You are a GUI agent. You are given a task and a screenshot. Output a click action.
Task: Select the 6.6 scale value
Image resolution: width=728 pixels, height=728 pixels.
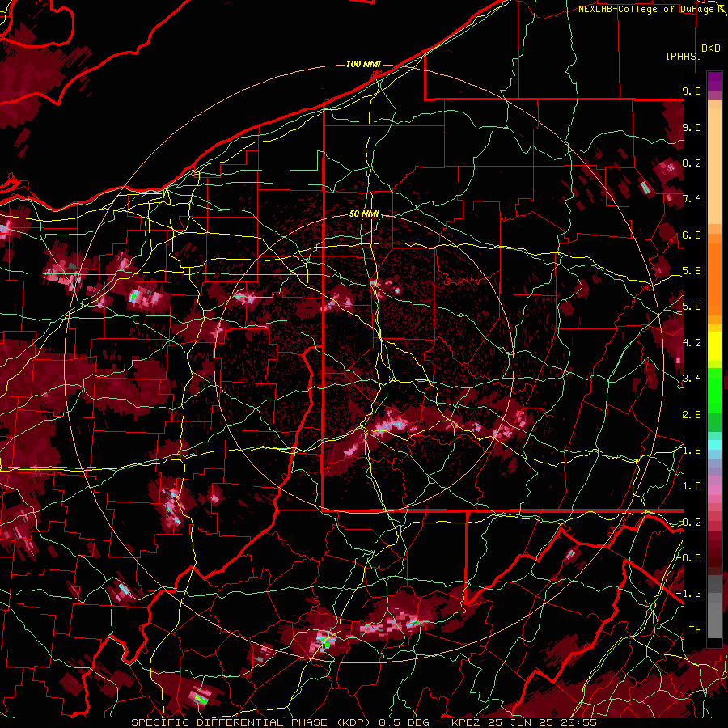pyautogui.click(x=692, y=235)
